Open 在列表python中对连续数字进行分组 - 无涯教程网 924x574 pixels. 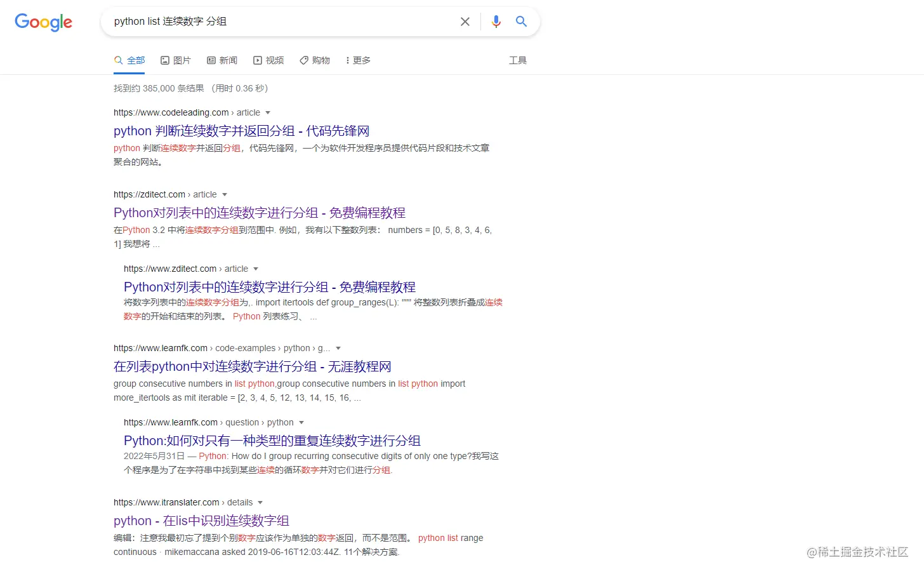tap(253, 366)
